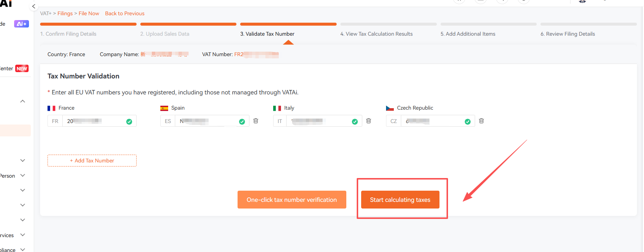Viewport: 644px width, 252px height.
Task: Open step 5 Add Additional Items
Action: coord(468,34)
